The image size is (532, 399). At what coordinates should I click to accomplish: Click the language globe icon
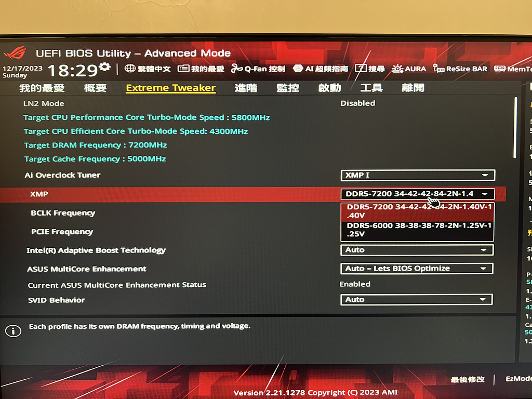point(130,69)
